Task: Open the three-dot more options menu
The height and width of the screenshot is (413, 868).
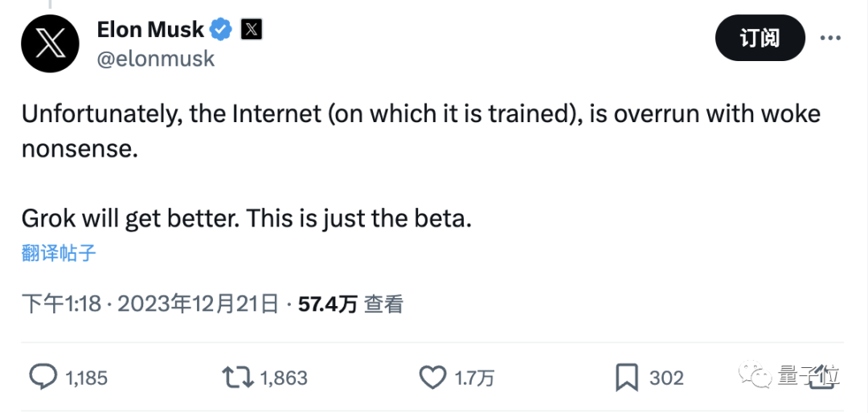Action: click(x=831, y=38)
